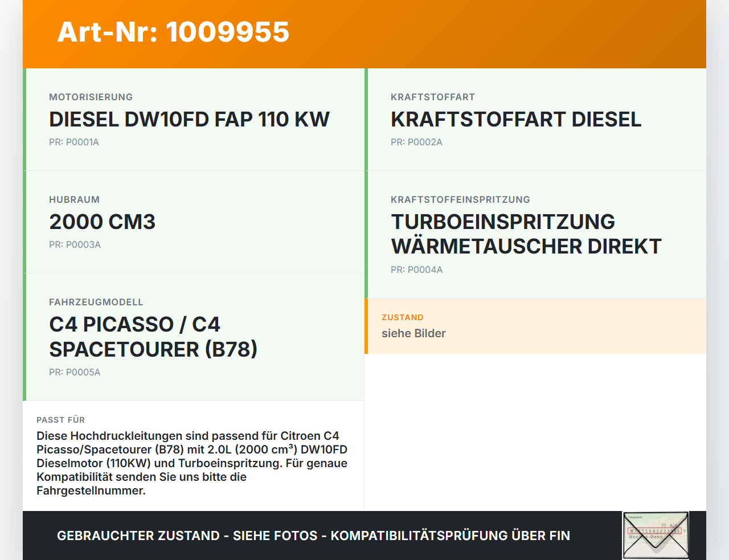Select C4 PICASSO / C4 SPACETOURER (B78)

(x=153, y=337)
